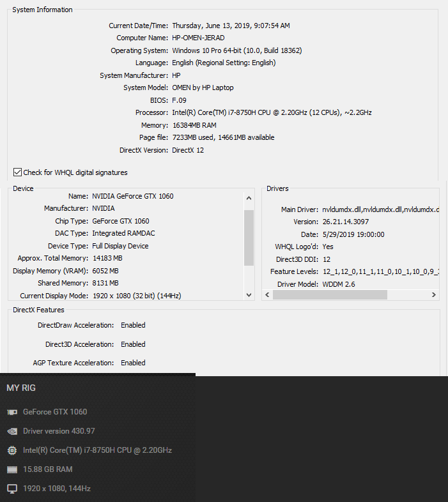Click '7233MB used, 14661MB available' page file value

coord(223,138)
